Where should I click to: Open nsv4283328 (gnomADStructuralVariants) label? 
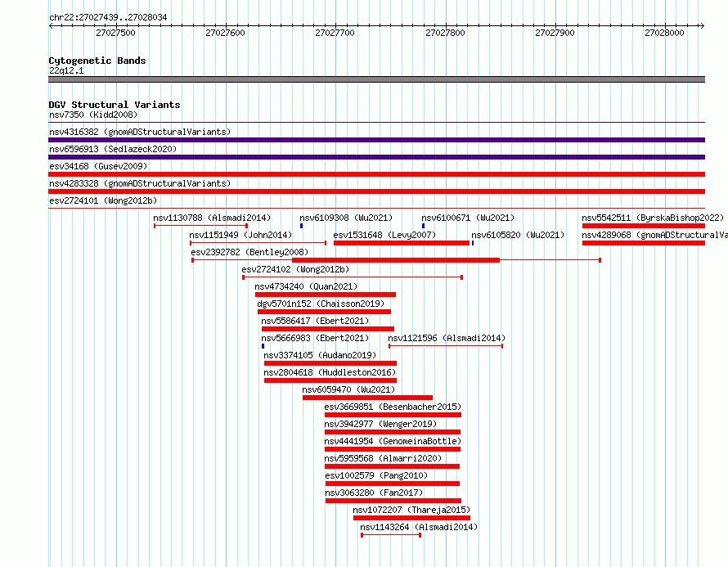pyautogui.click(x=140, y=183)
